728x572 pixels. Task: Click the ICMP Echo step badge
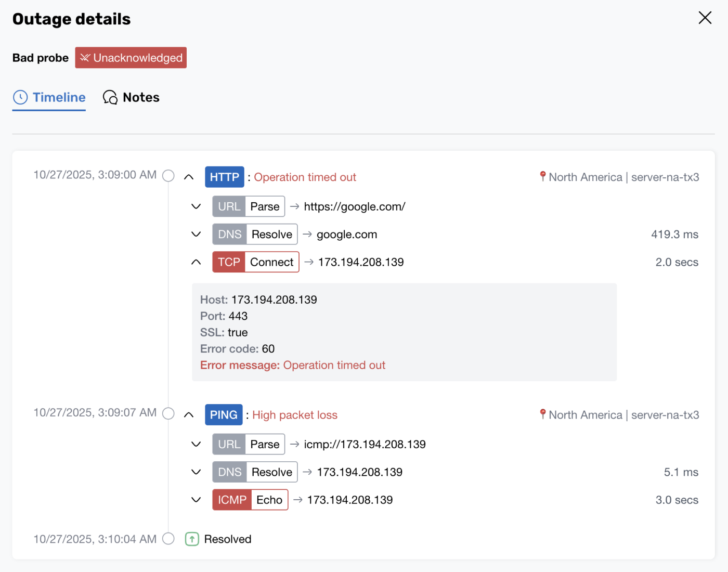(x=250, y=499)
